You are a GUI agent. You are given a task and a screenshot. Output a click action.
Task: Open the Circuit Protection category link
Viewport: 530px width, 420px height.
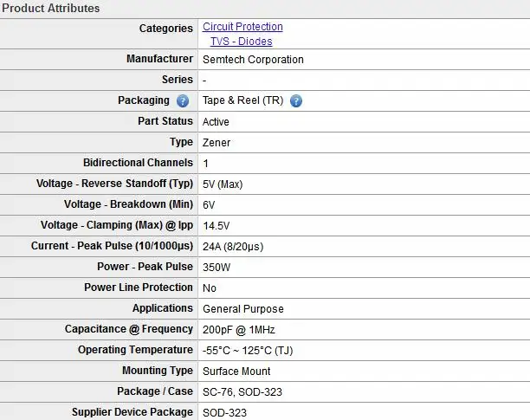click(242, 27)
